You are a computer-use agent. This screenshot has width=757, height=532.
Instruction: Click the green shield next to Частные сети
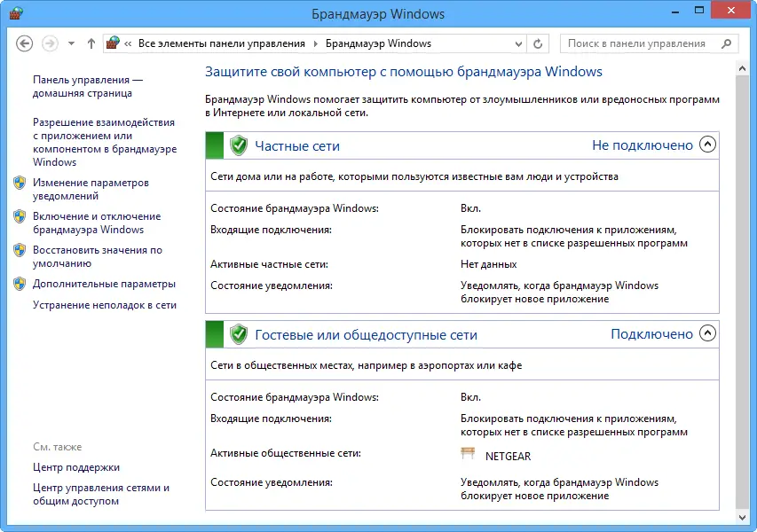point(238,146)
